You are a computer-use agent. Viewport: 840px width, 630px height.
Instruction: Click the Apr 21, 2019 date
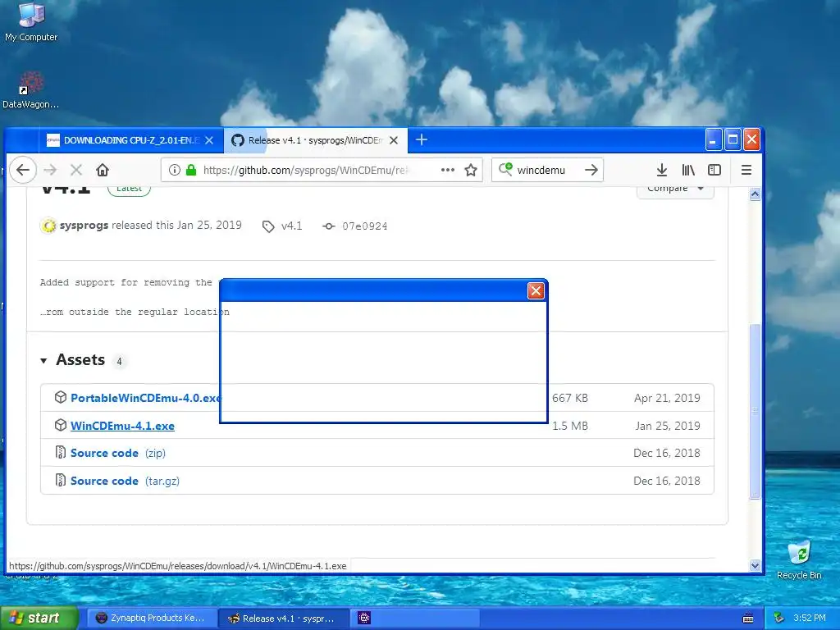pos(667,398)
